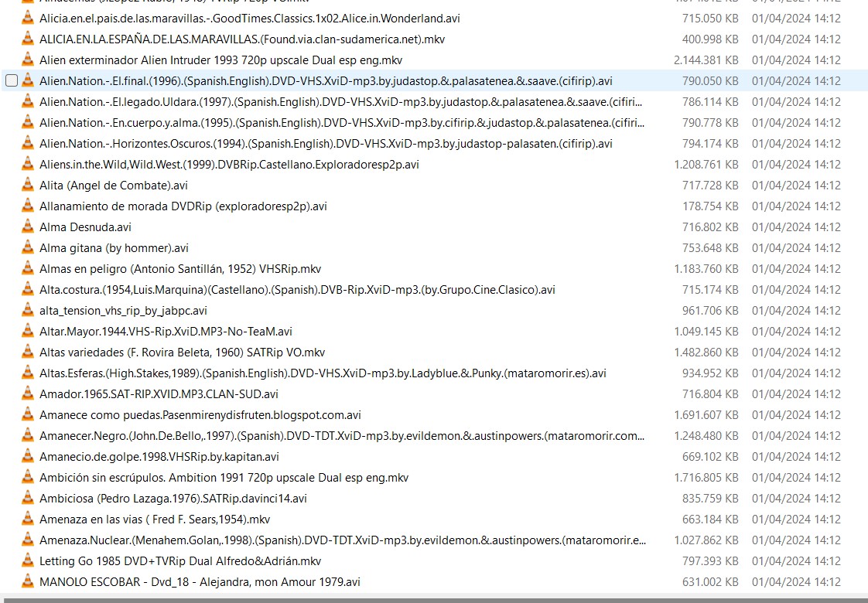Click VLC icon of Amanece como puedas file
868x603 pixels.
(x=27, y=415)
